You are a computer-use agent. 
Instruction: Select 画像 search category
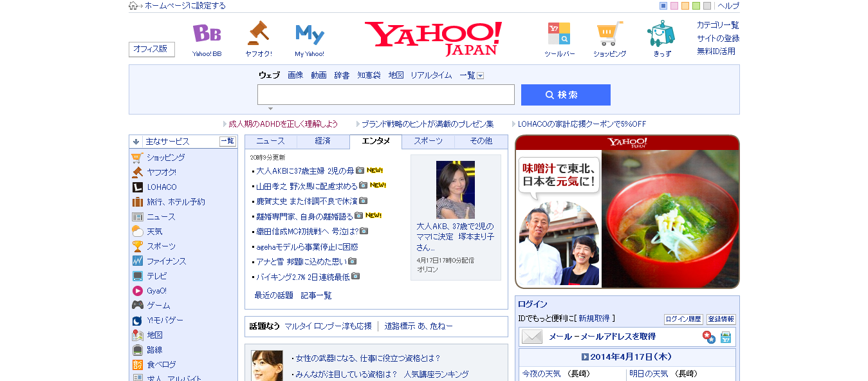(x=295, y=75)
